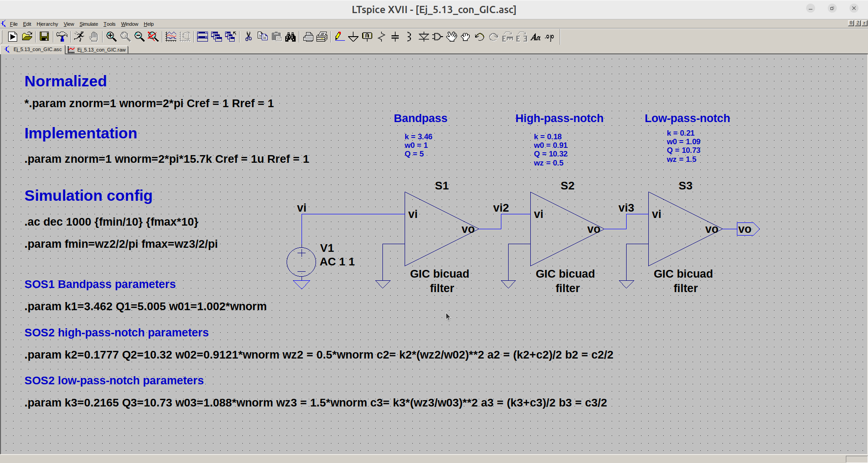Click the 'High-pass-notch' label text
Image resolution: width=868 pixels, height=463 pixels.
[559, 118]
